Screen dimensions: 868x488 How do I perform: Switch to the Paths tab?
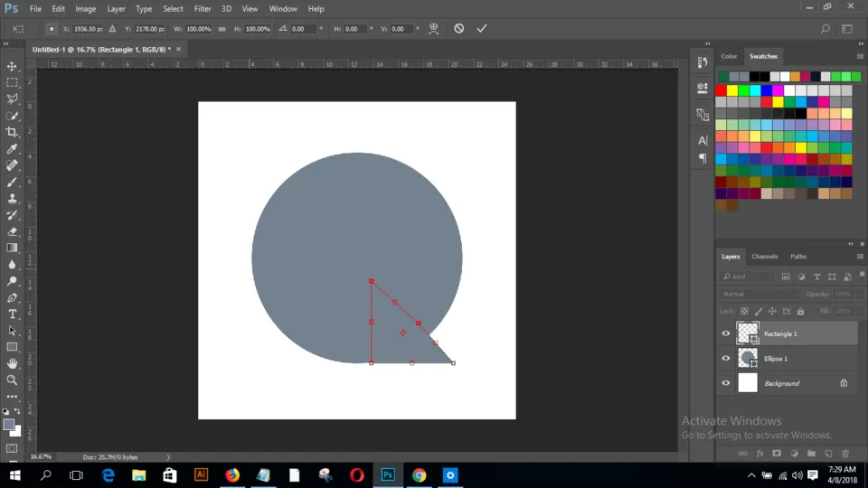(x=798, y=257)
